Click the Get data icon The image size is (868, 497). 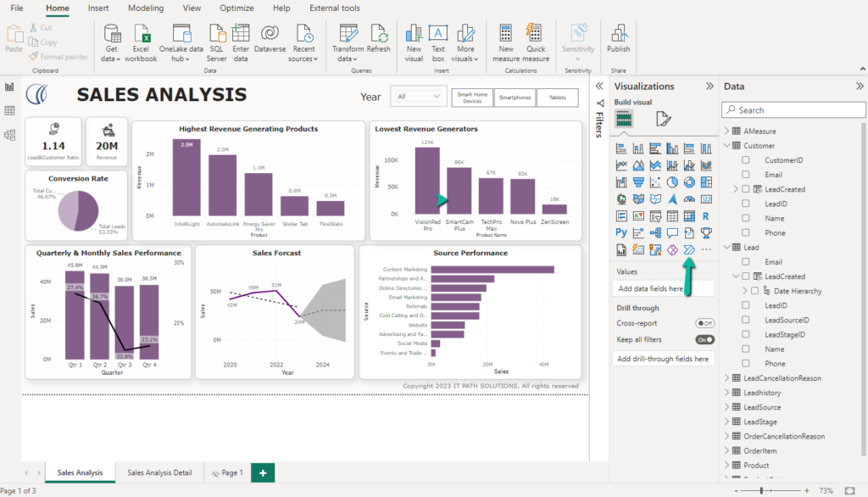pyautogui.click(x=111, y=34)
